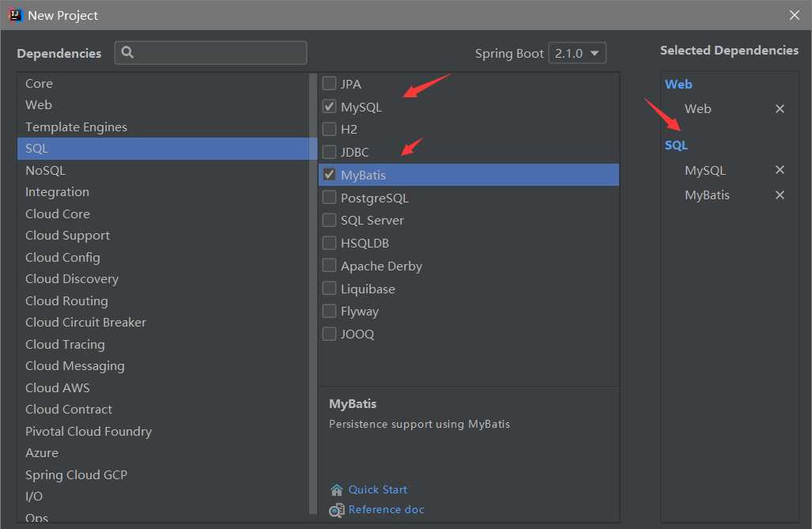
Task: Select the Cloud Core category
Action: (163, 214)
